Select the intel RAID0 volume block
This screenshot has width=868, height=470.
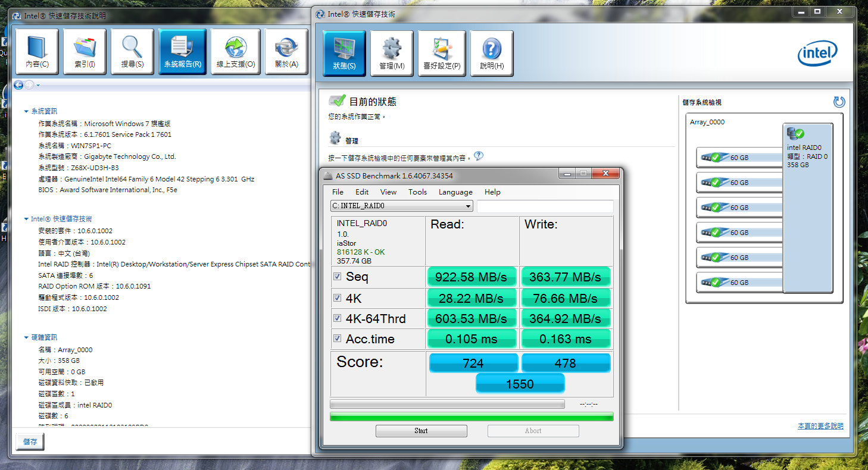click(x=807, y=208)
